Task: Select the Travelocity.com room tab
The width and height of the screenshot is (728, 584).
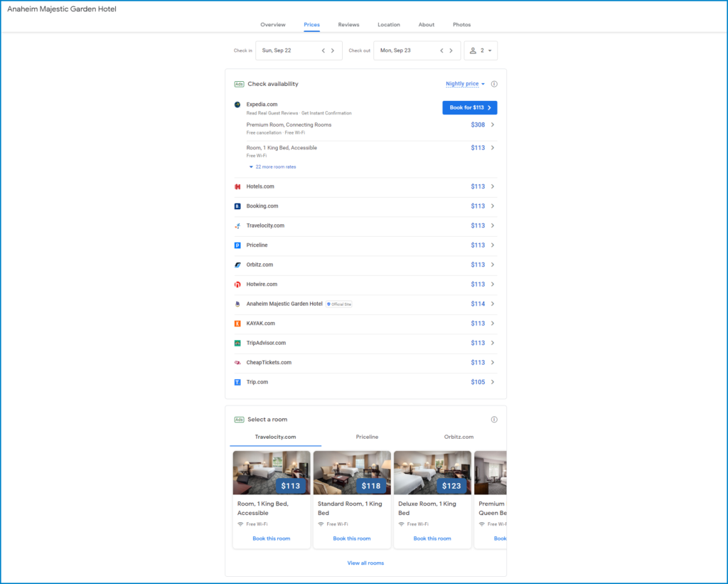Action: (x=275, y=437)
